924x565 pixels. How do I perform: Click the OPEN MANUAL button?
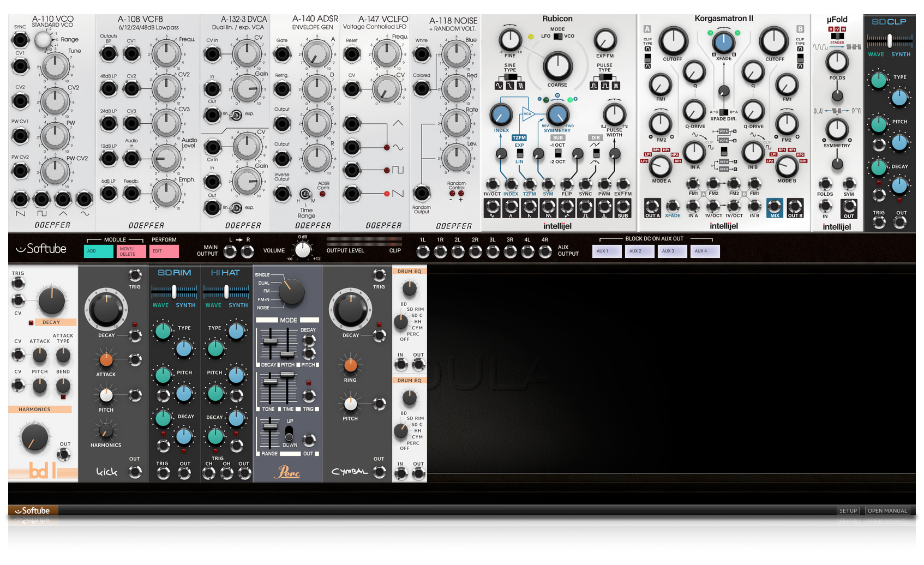click(887, 511)
